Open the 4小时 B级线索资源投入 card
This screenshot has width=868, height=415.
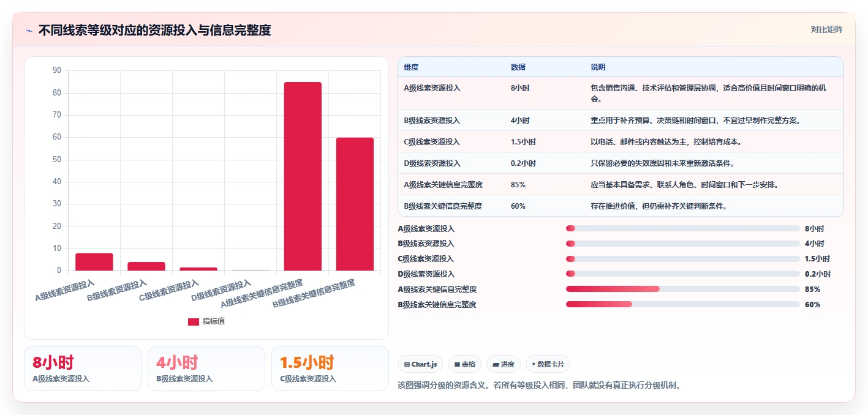point(206,368)
